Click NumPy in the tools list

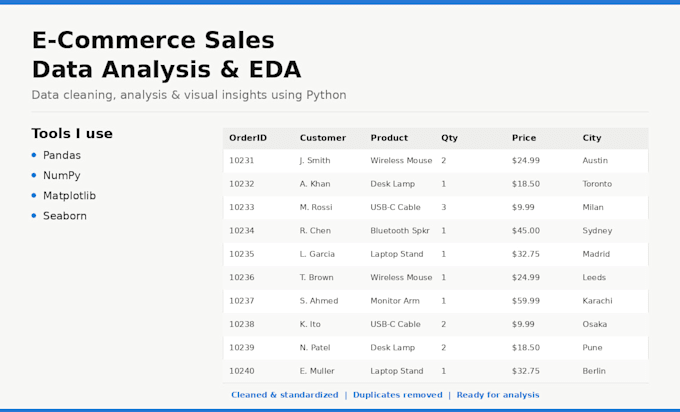(62, 176)
